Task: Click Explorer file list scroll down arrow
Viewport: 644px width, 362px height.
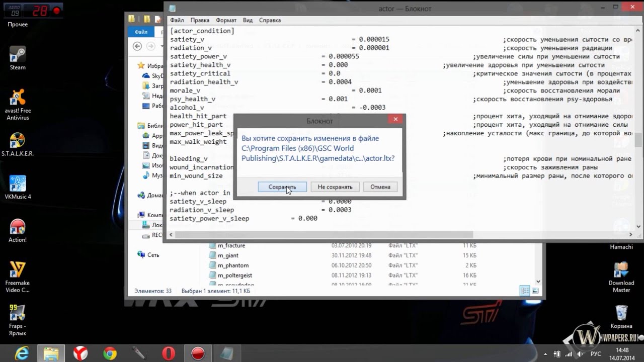Action: pyautogui.click(x=538, y=282)
